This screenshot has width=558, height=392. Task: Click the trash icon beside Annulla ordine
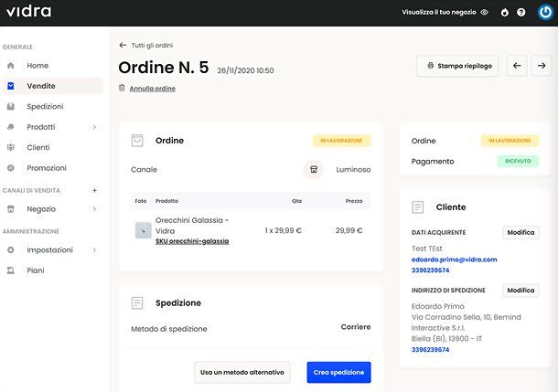pos(122,88)
